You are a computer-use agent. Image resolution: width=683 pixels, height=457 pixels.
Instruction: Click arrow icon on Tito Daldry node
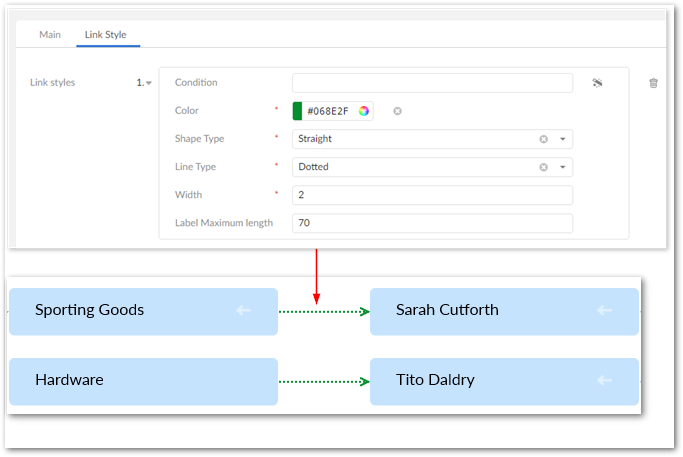(604, 380)
